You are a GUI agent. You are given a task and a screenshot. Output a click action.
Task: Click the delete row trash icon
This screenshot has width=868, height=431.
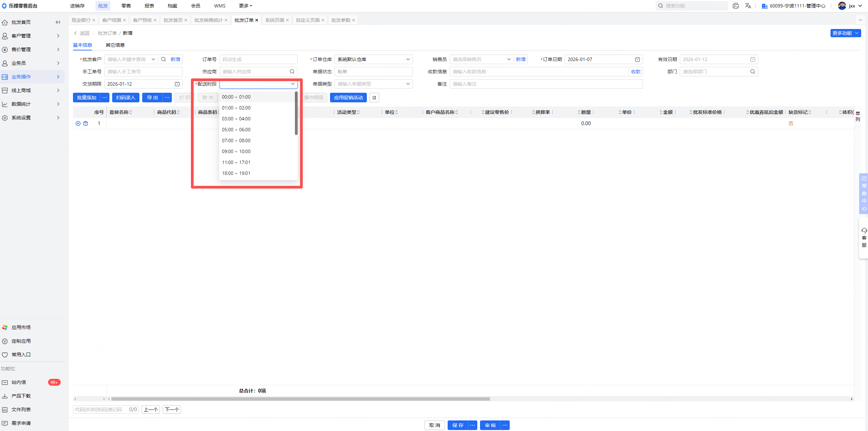(x=86, y=123)
